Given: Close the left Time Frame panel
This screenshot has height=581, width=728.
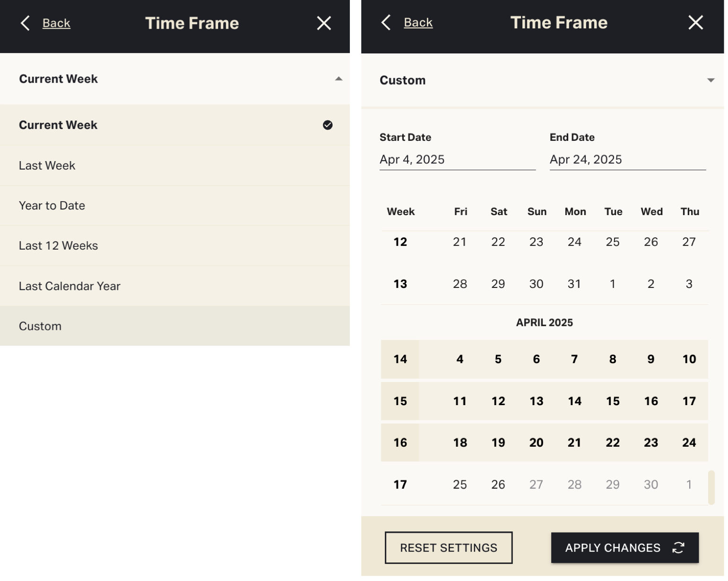Looking at the screenshot, I should click(x=324, y=23).
